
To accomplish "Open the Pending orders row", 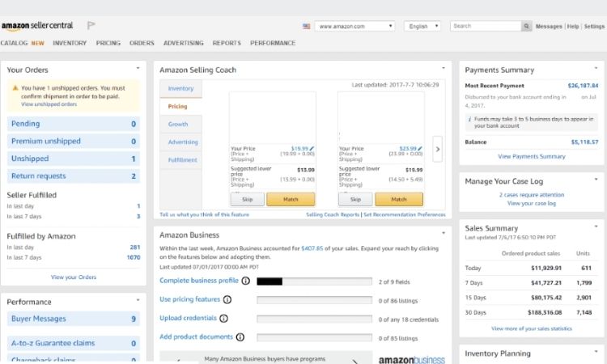I will click(74, 124).
